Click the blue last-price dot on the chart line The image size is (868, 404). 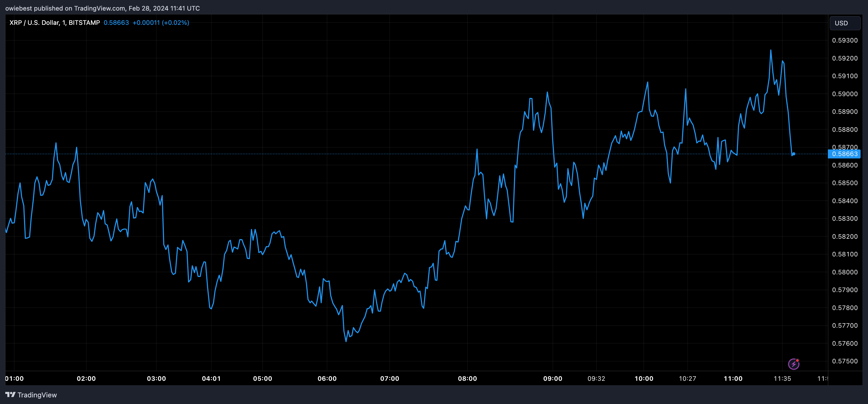pyautogui.click(x=794, y=154)
